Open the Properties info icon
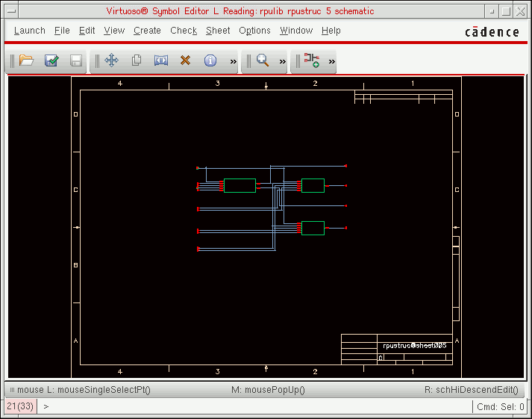Screen dimensions: 532x419 click(x=210, y=60)
